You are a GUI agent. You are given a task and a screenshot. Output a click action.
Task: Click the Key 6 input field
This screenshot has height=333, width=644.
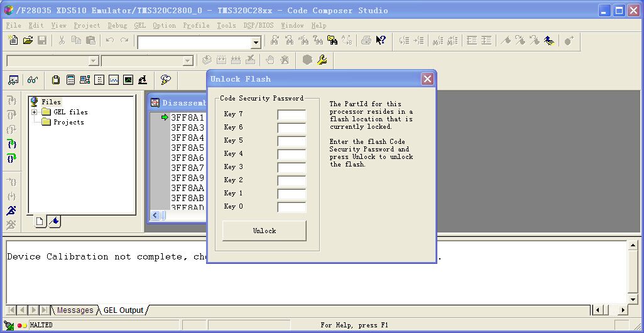click(x=292, y=128)
